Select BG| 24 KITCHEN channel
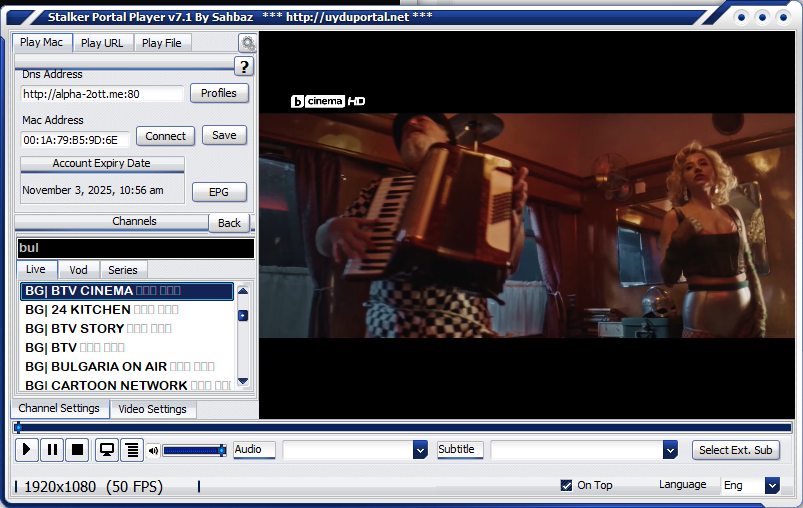The height and width of the screenshot is (508, 803). (127, 310)
